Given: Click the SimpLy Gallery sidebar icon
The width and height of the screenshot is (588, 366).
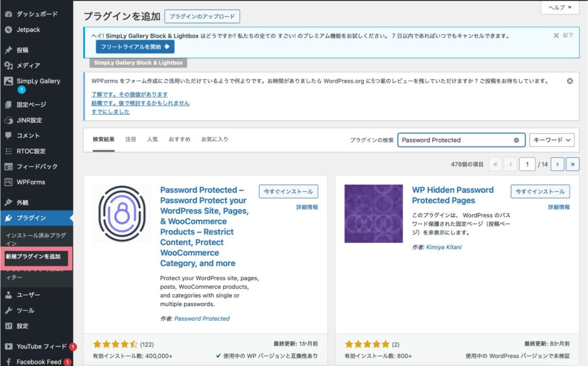Looking at the screenshot, I should [x=8, y=81].
